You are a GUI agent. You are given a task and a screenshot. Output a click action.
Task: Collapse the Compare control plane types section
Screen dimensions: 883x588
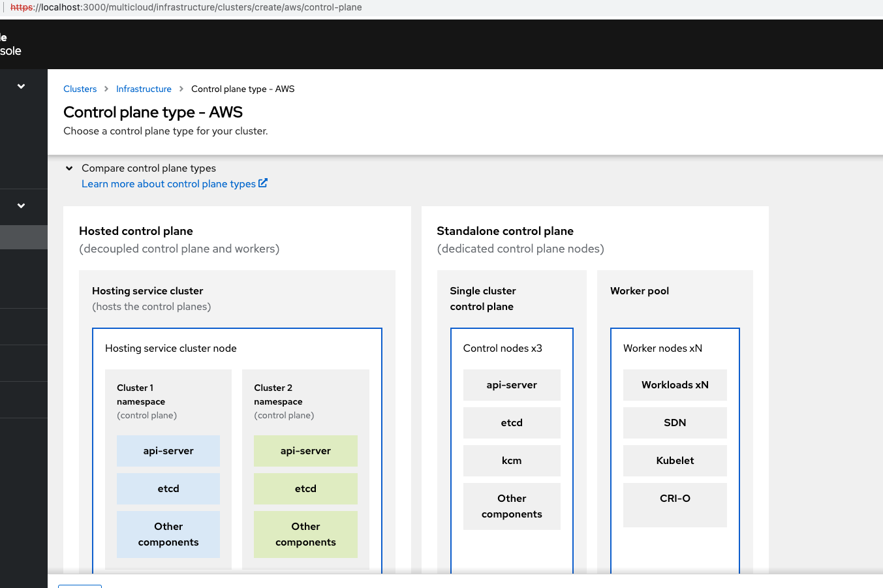click(69, 168)
